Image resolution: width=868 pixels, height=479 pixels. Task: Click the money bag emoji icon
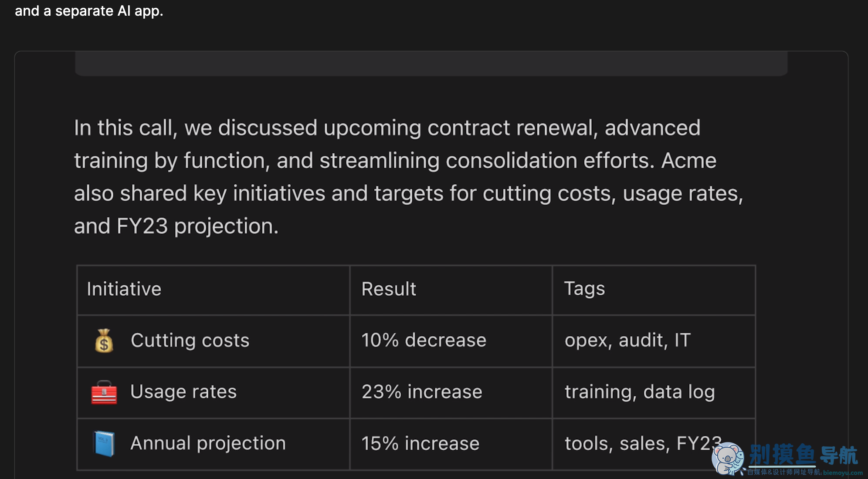[x=104, y=341]
